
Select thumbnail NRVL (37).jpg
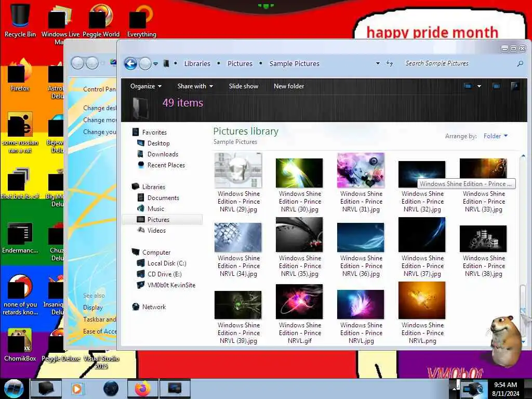(422, 234)
